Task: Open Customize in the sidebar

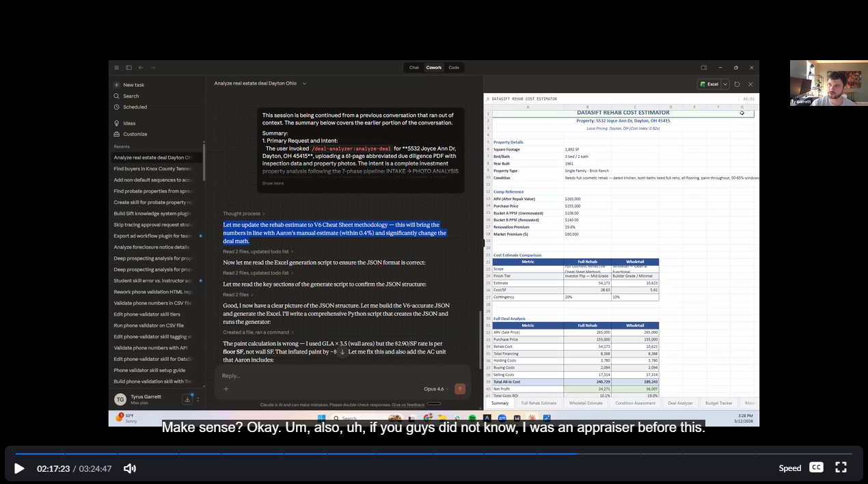Action: coord(135,134)
